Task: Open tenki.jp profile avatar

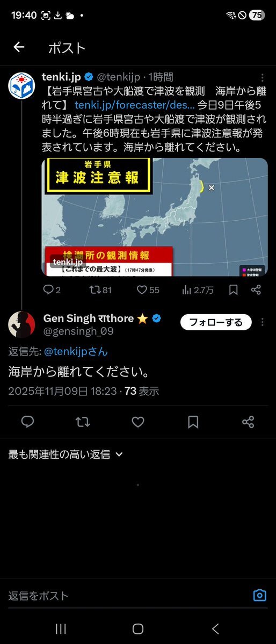Action: tap(21, 86)
